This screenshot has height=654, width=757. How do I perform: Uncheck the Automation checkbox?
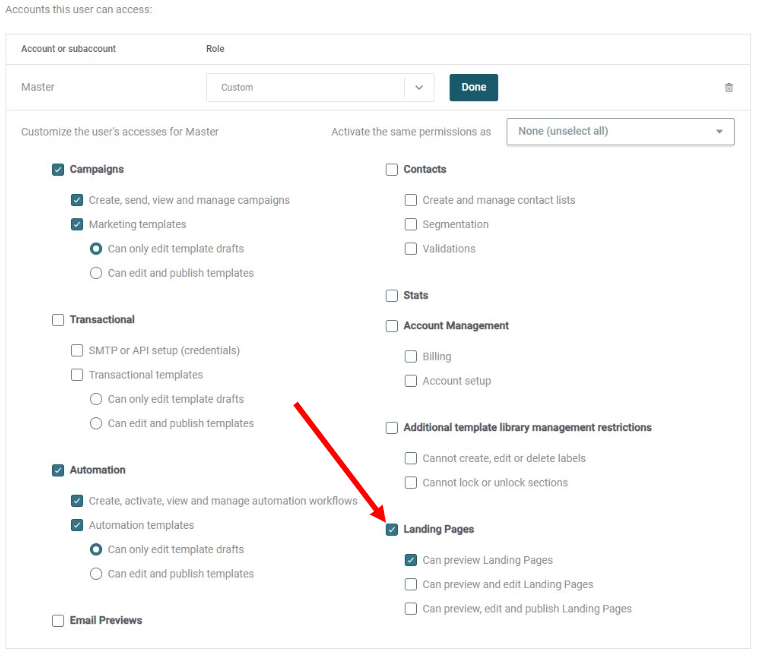pos(58,470)
